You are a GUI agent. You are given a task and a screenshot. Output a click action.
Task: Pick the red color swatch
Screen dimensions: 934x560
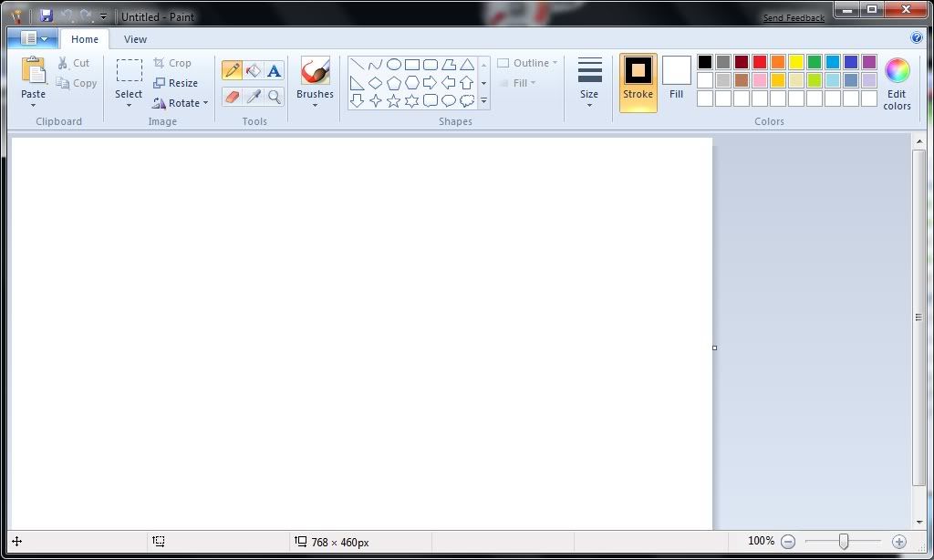tap(760, 62)
